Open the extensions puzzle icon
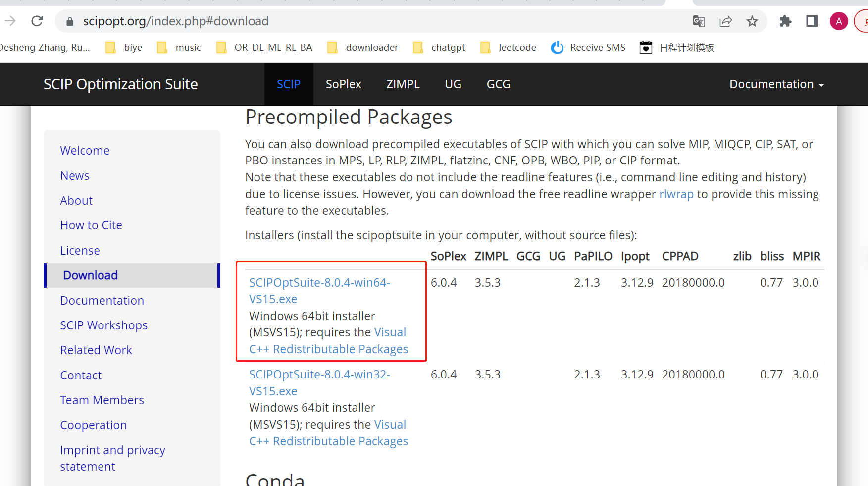The width and height of the screenshot is (868, 486). click(x=785, y=21)
